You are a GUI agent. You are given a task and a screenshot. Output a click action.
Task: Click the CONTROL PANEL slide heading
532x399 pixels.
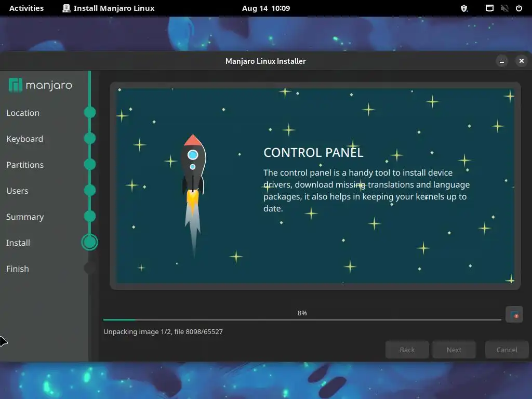[313, 152]
